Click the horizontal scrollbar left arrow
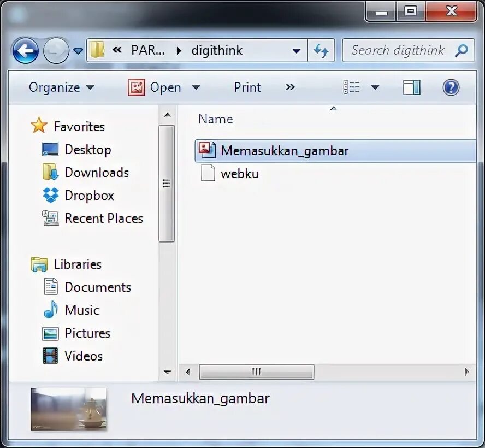The height and width of the screenshot is (448, 485). 188,372
